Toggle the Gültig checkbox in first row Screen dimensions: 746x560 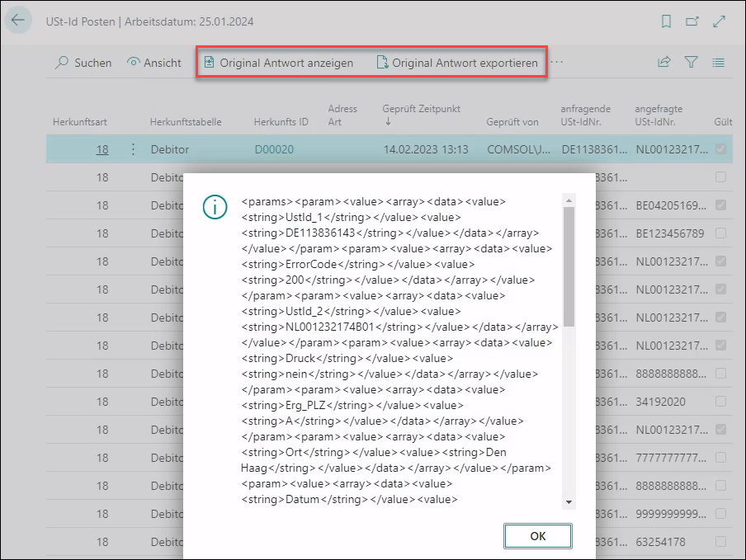721,149
